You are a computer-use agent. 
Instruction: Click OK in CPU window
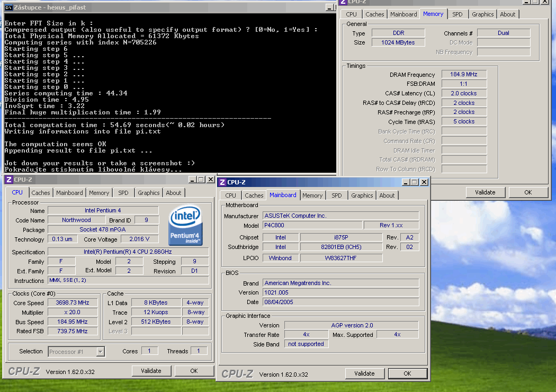click(x=194, y=371)
